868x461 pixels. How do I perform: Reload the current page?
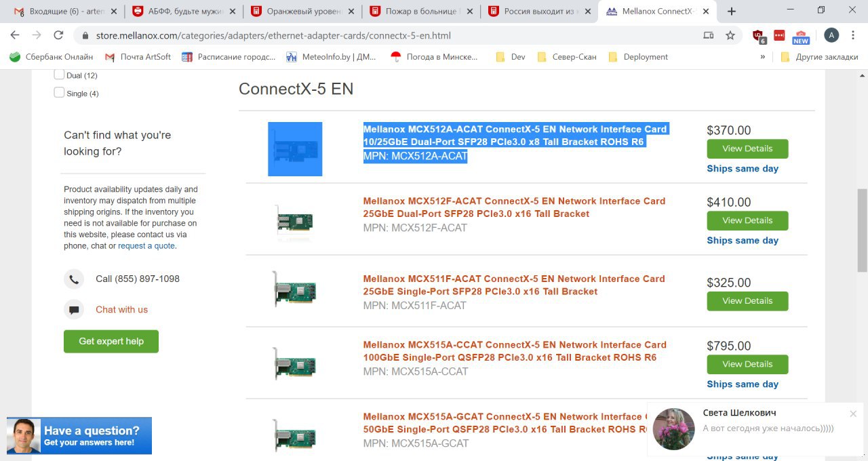[x=58, y=35]
